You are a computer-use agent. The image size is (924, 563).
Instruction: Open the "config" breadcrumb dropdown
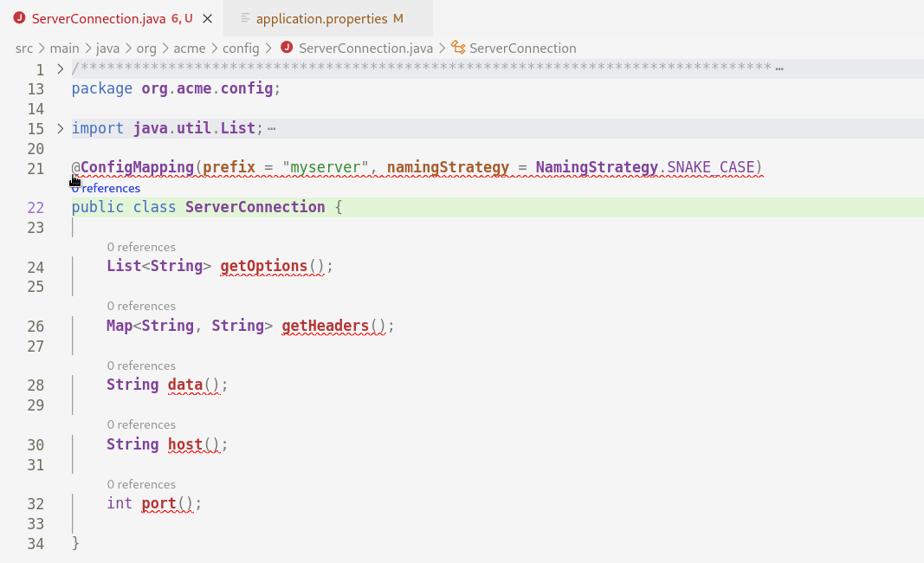coord(241,48)
